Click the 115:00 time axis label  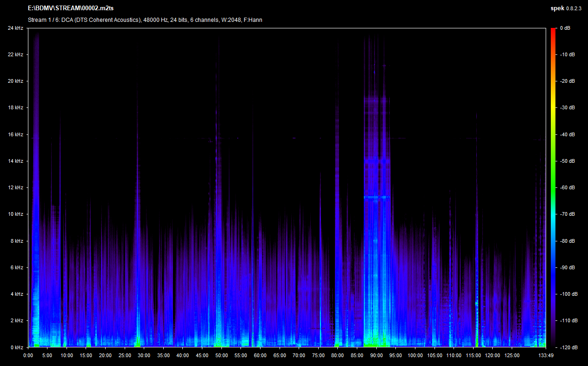[x=473, y=356]
